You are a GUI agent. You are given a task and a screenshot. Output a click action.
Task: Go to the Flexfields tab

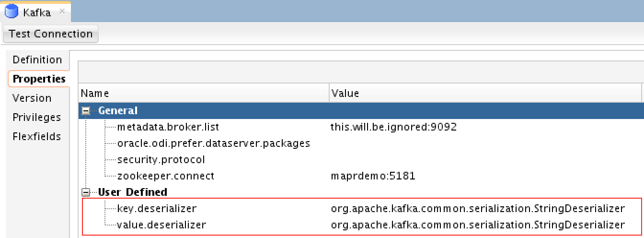click(x=37, y=137)
